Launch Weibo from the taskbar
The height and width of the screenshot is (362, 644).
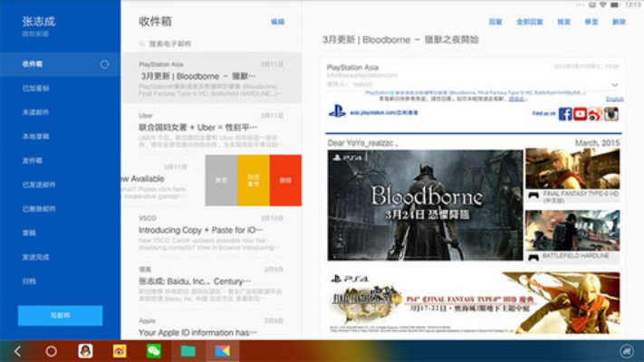(120, 351)
